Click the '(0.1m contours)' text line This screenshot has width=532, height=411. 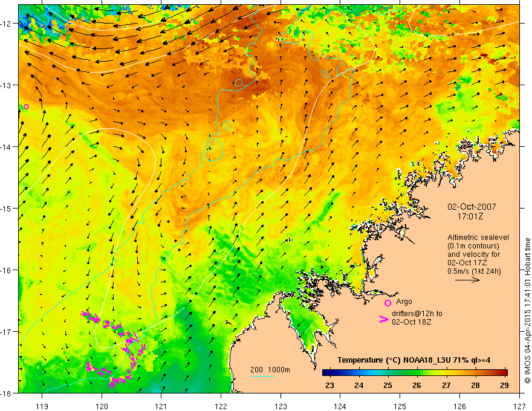click(473, 246)
